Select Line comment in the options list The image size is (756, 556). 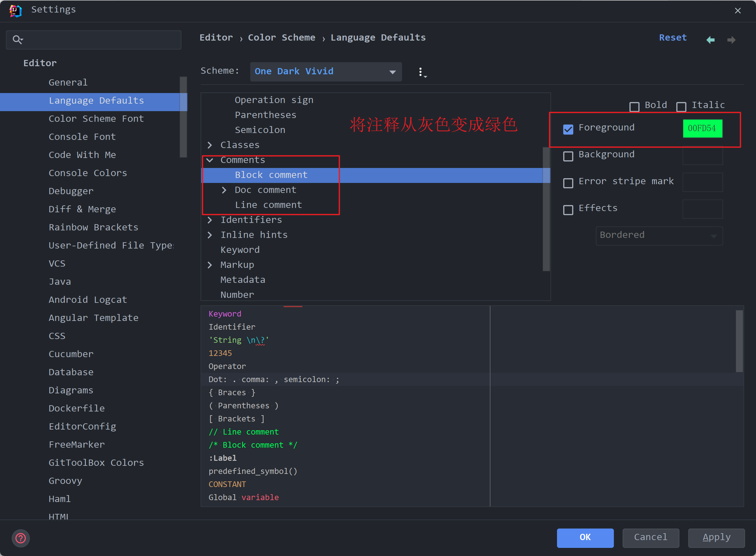click(268, 204)
